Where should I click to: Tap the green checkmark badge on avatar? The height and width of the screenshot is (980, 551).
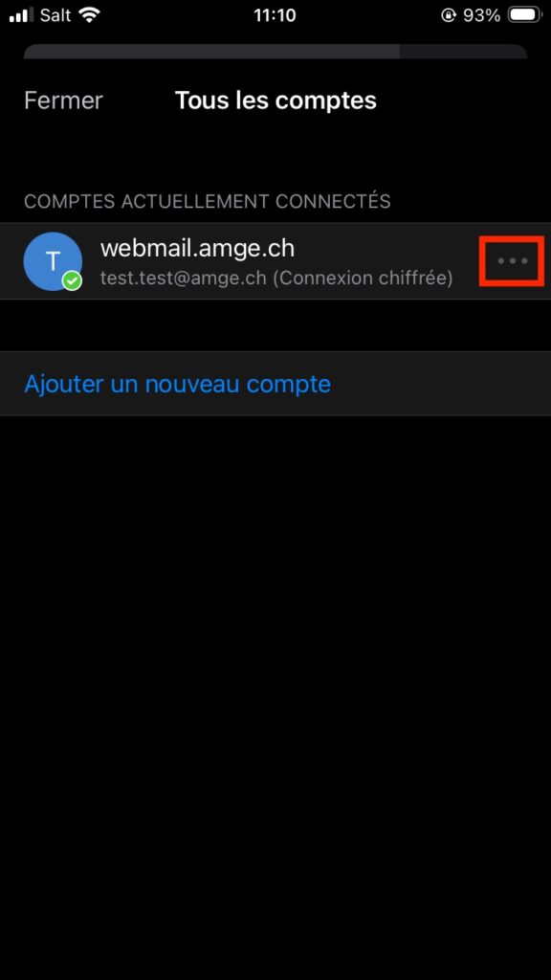click(x=73, y=281)
